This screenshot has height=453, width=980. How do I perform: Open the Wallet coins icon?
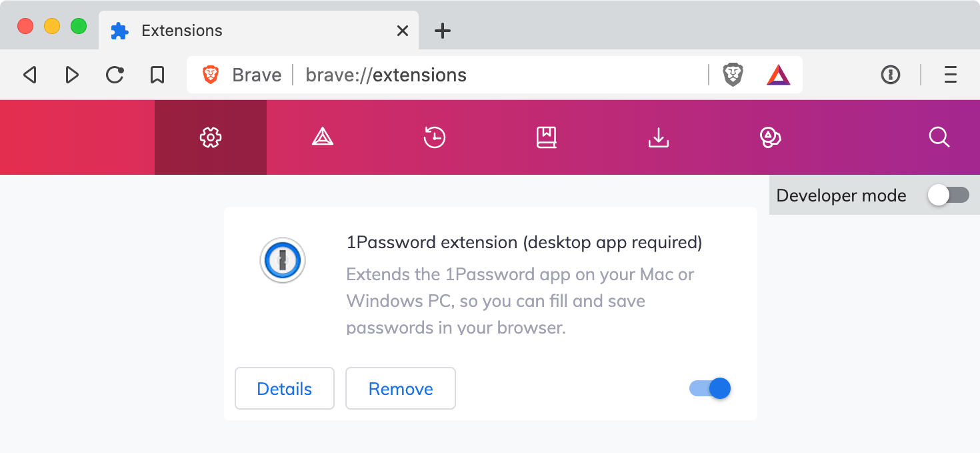pyautogui.click(x=771, y=137)
